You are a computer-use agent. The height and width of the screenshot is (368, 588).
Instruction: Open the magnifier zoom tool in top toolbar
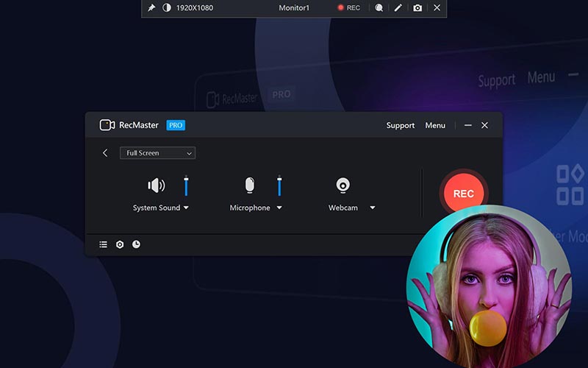click(x=379, y=7)
